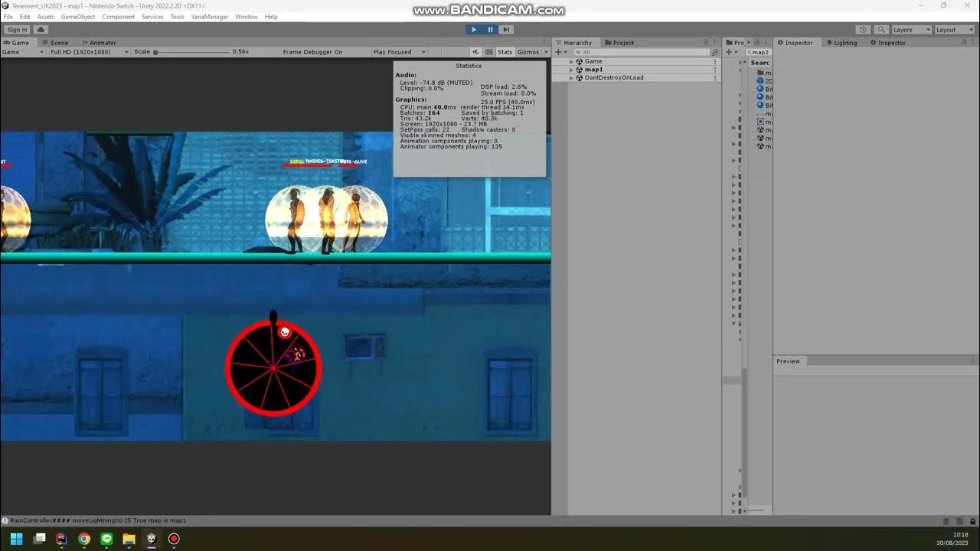Open the Help menu
This screenshot has height=551, width=980.
[x=271, y=17]
